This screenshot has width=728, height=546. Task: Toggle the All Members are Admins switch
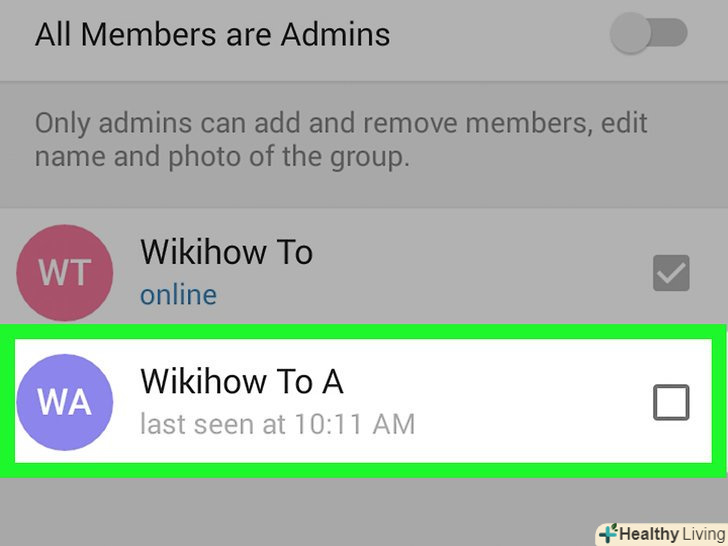coord(649,33)
